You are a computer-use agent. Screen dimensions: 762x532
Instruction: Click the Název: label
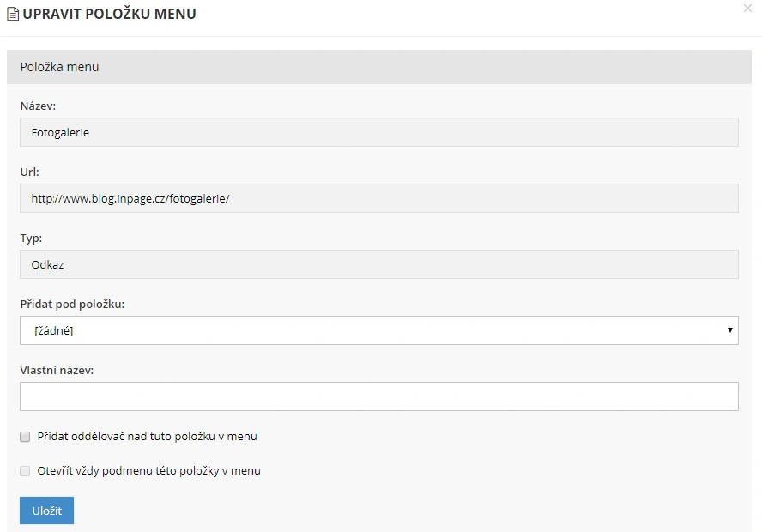(x=38, y=106)
